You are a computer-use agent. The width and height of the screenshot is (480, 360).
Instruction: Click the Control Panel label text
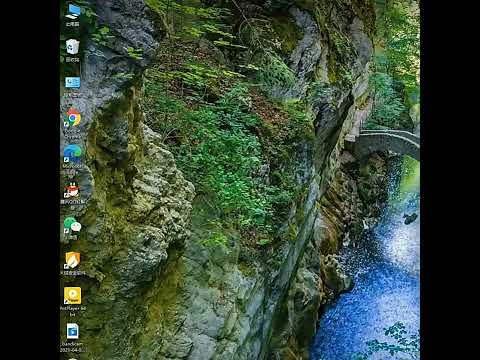(72, 95)
